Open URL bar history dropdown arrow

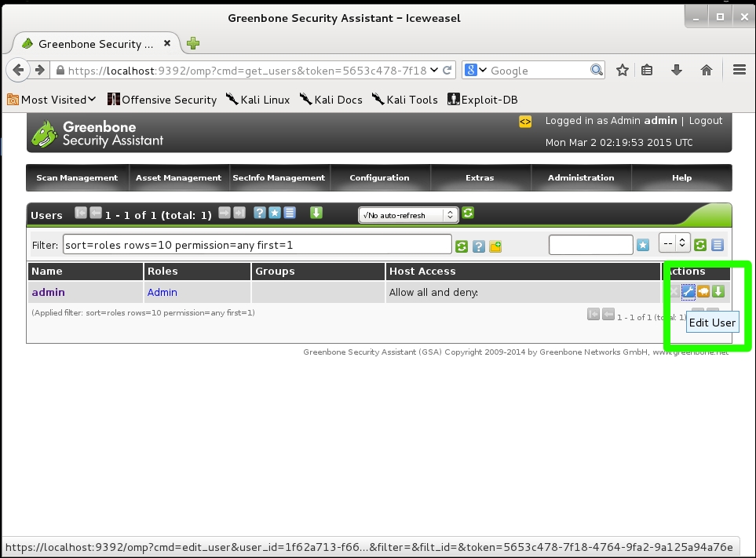(434, 70)
